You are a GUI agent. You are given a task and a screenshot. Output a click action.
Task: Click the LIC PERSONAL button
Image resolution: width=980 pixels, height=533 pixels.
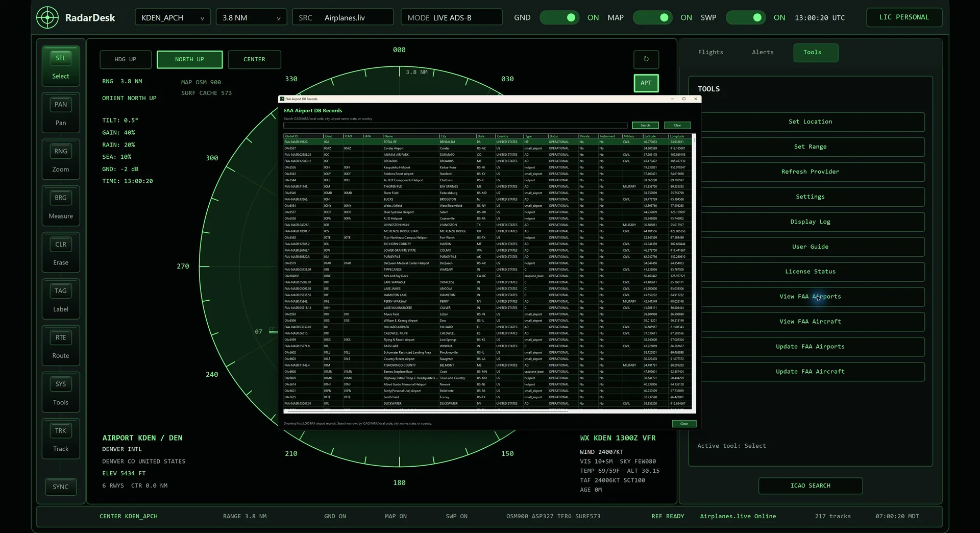[x=904, y=17]
